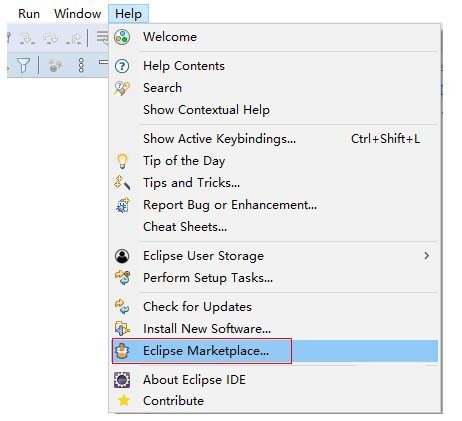Image resolution: width=462 pixels, height=421 pixels.
Task: Open the Window menu
Action: pyautogui.click(x=78, y=14)
